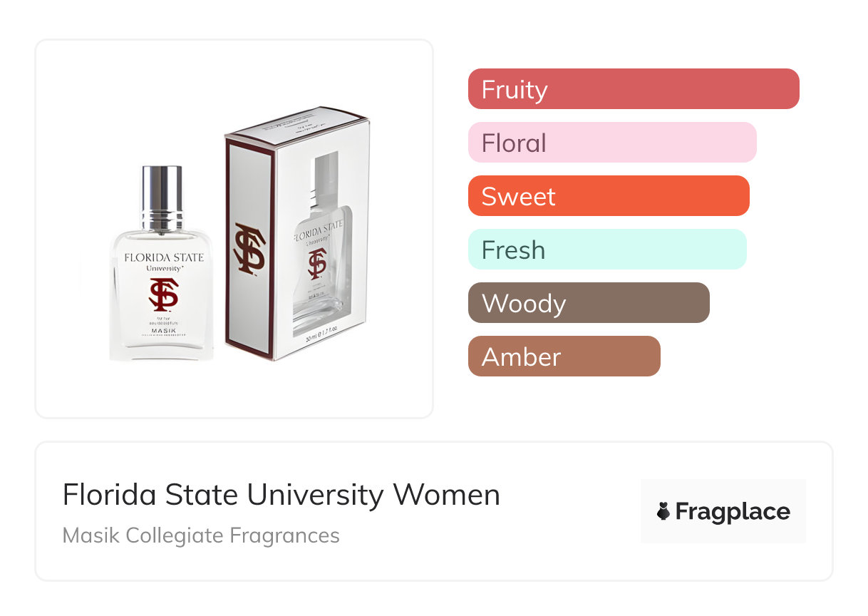Click the Amber accord bar
This screenshot has height=616, width=868.
click(x=564, y=356)
